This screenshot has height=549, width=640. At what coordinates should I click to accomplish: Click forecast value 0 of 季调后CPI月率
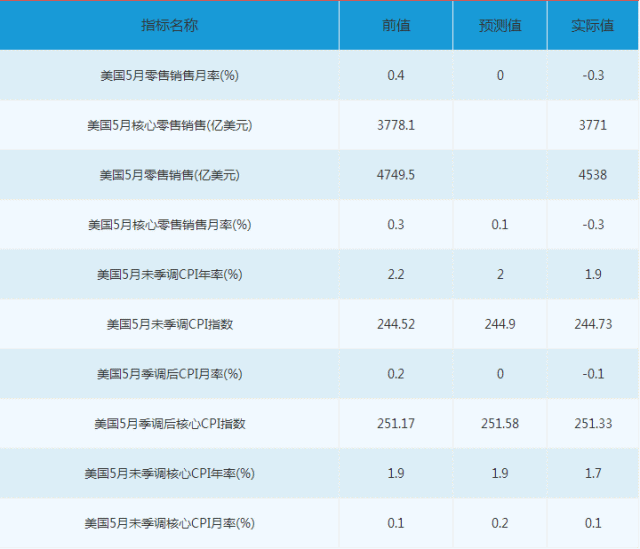tap(500, 374)
